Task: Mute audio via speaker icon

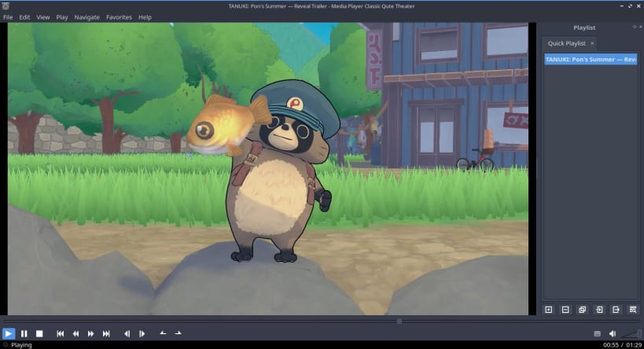Action: click(613, 333)
